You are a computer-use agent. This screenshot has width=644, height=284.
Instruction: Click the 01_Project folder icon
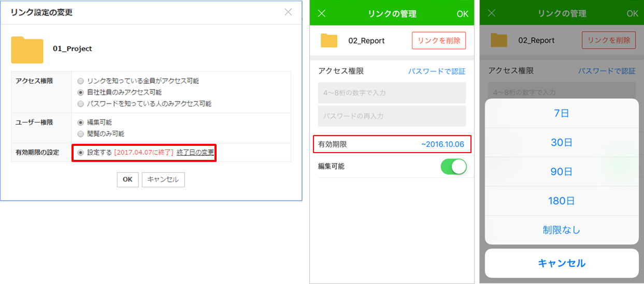27,50
